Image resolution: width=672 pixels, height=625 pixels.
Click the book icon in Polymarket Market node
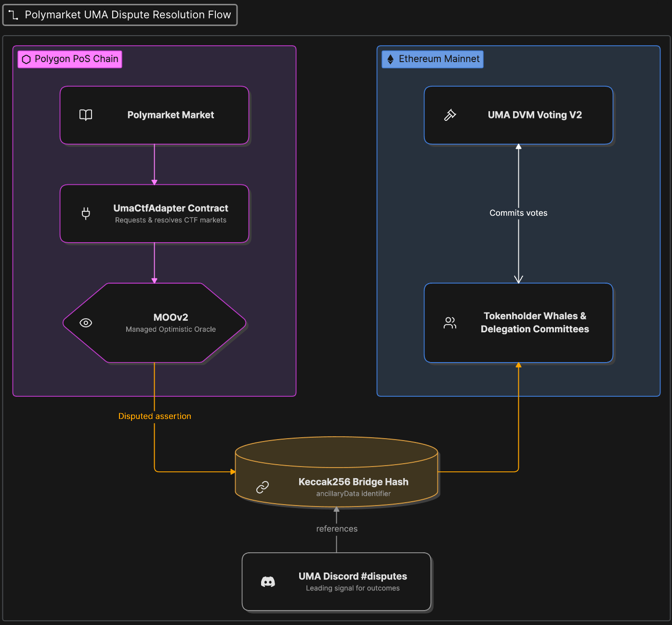86,115
